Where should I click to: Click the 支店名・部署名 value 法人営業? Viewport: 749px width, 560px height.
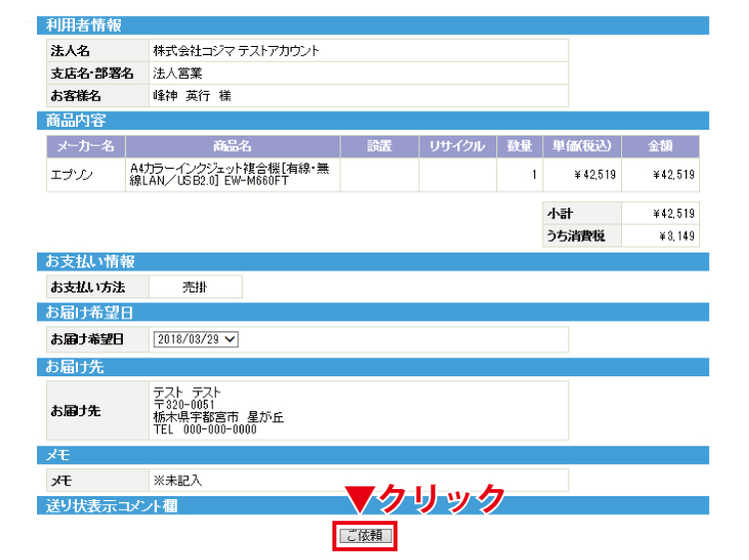(178, 73)
